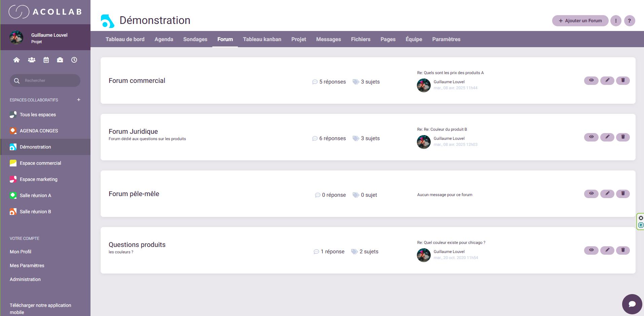The width and height of the screenshot is (644, 316).
Task: Open the three-dot more options menu
Action: [616, 21]
